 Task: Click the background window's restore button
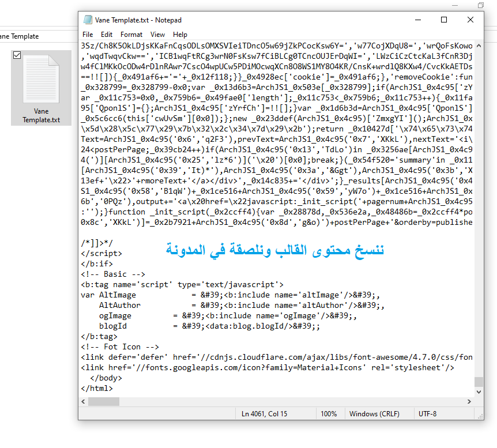(480, 5)
